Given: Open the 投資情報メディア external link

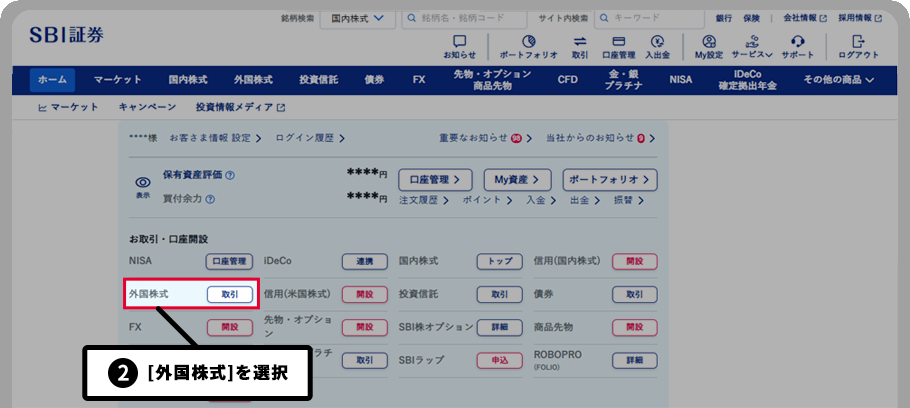Looking at the screenshot, I should (x=241, y=107).
